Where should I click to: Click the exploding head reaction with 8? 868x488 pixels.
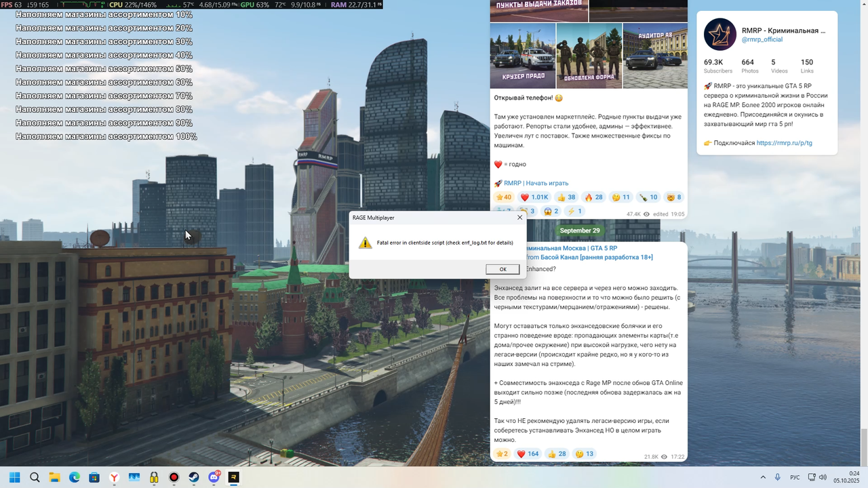pos(673,197)
